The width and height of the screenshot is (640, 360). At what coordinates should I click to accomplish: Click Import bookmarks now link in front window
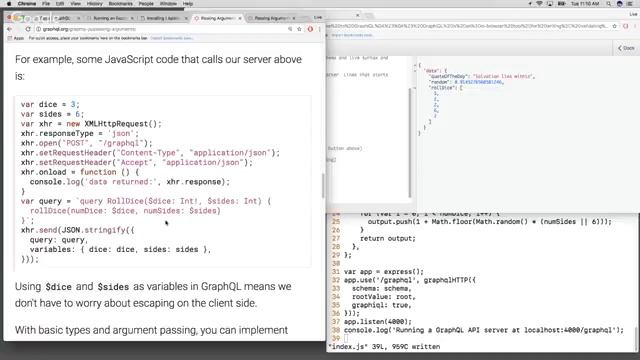(x=171, y=38)
